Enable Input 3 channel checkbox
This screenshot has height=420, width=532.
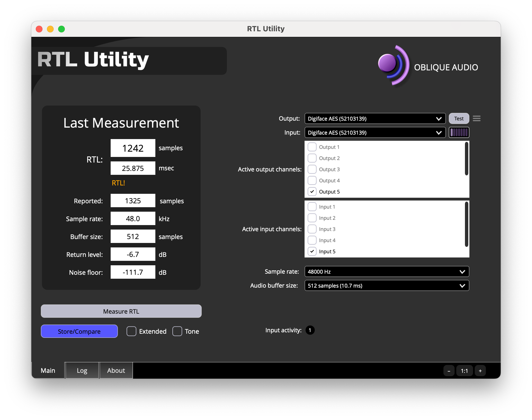click(x=312, y=229)
